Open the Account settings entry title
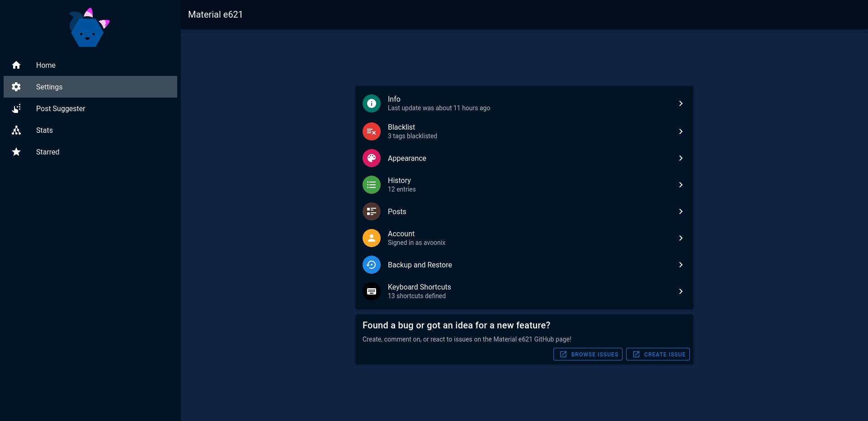 click(x=401, y=234)
